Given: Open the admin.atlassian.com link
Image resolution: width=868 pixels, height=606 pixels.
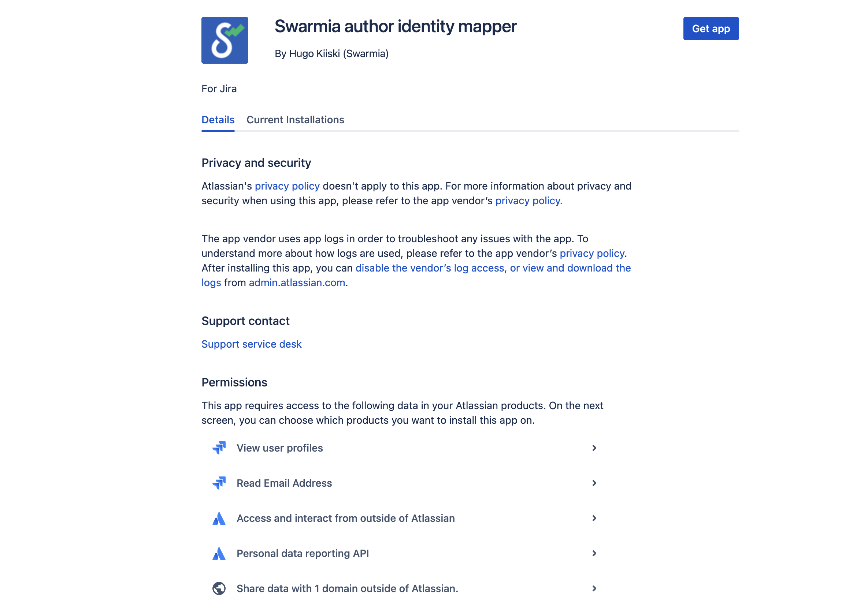Looking at the screenshot, I should click(297, 283).
